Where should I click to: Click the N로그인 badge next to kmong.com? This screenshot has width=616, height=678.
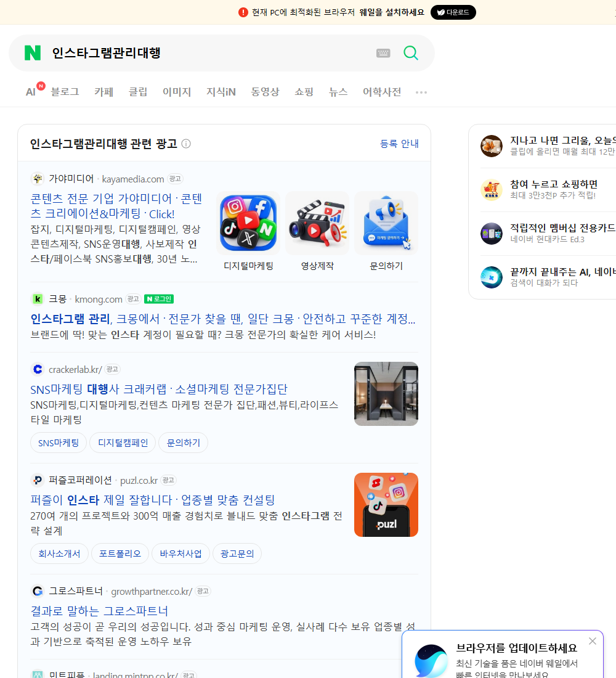pyautogui.click(x=159, y=299)
